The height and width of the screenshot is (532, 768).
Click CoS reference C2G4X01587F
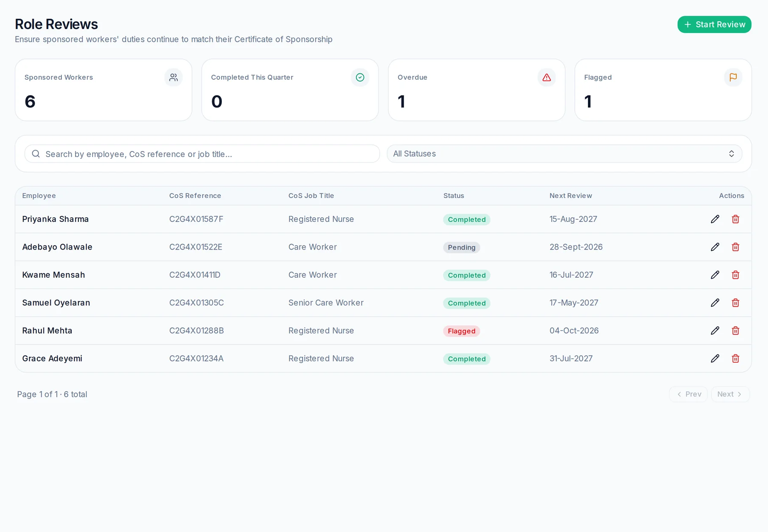tap(196, 219)
